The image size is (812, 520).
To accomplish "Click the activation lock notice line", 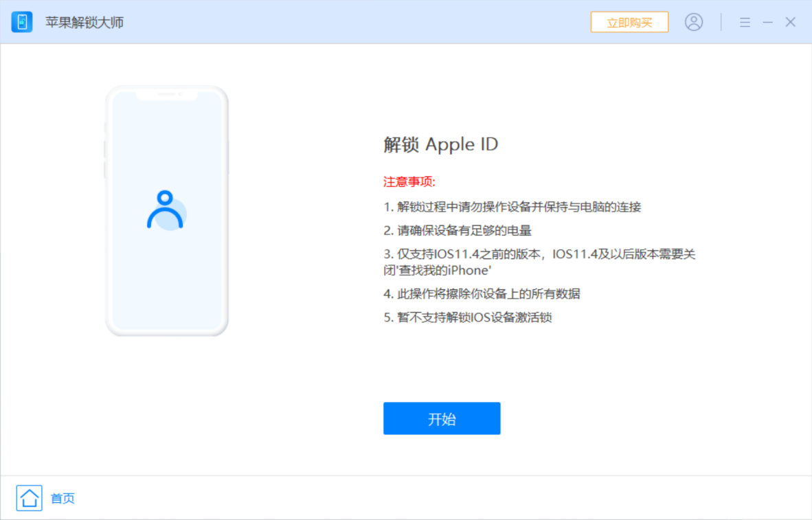I will [x=468, y=317].
